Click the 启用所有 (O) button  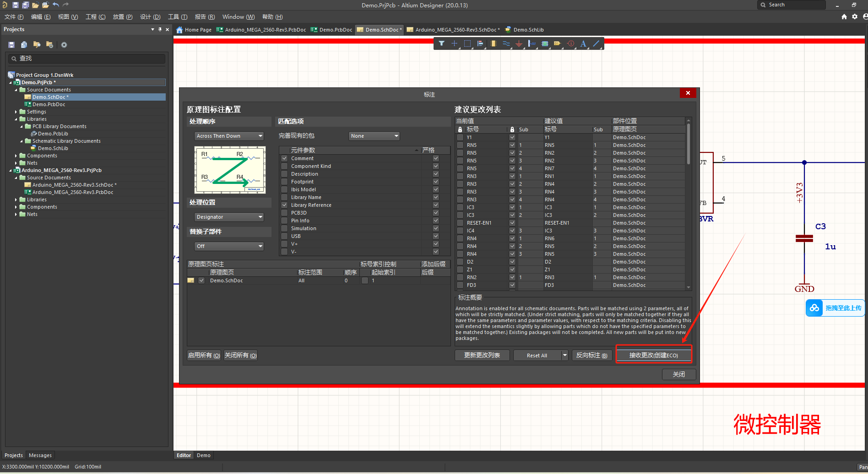(204, 355)
